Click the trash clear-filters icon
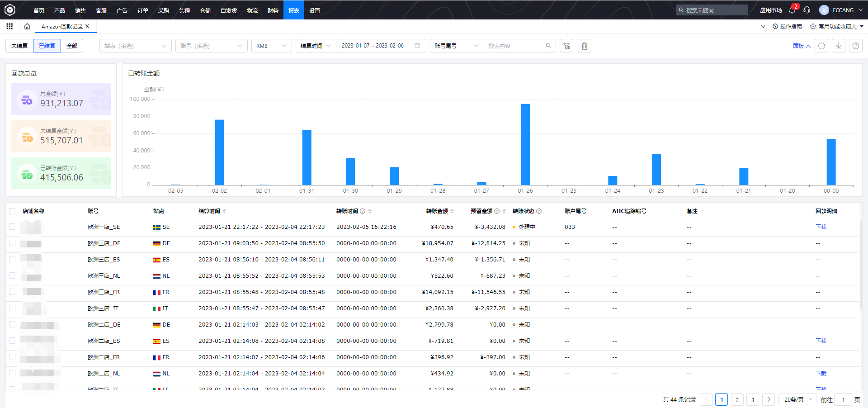The height and width of the screenshot is (408, 868). point(585,46)
